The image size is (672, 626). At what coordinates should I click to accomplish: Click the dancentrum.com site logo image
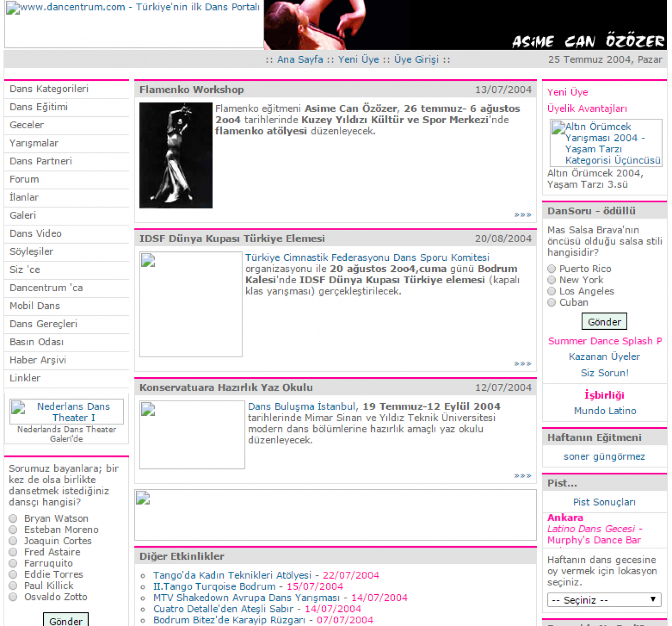pos(133,24)
